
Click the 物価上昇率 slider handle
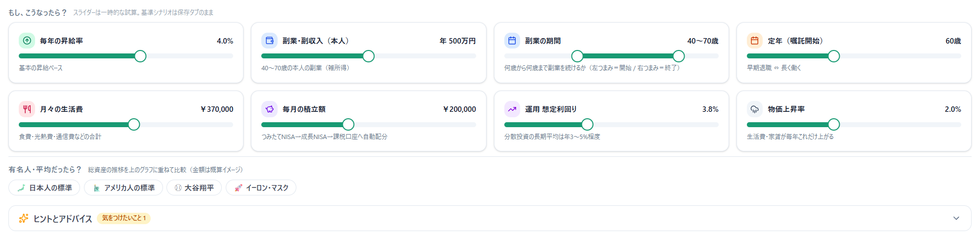coord(834,125)
